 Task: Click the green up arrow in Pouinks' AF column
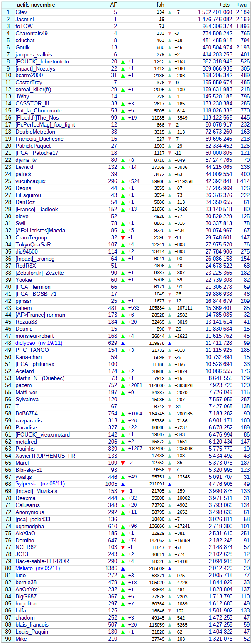pos(122,449)
